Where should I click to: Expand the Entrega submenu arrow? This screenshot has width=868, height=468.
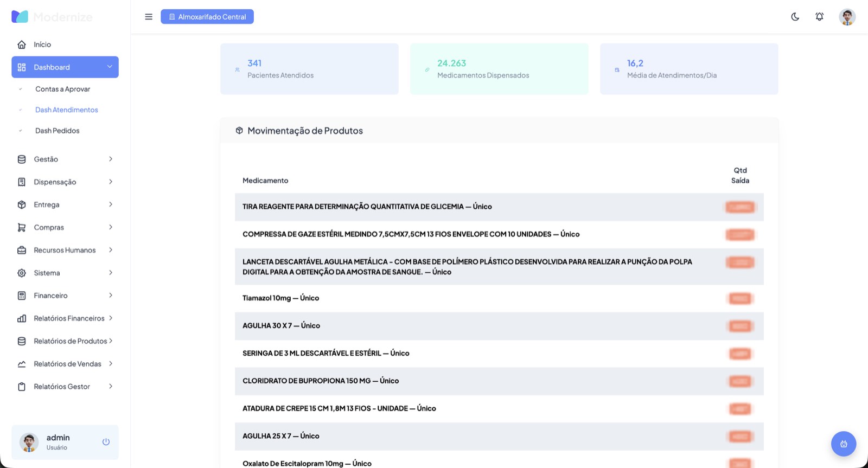pyautogui.click(x=111, y=205)
